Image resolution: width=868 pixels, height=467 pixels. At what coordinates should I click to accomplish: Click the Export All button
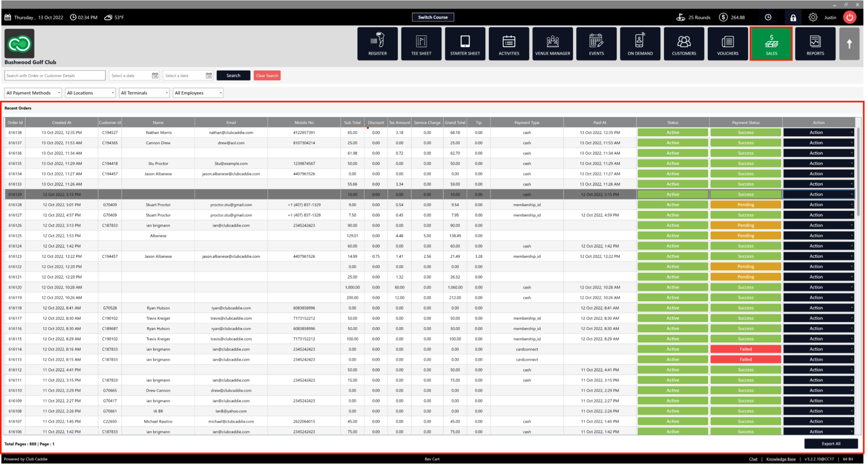831,443
